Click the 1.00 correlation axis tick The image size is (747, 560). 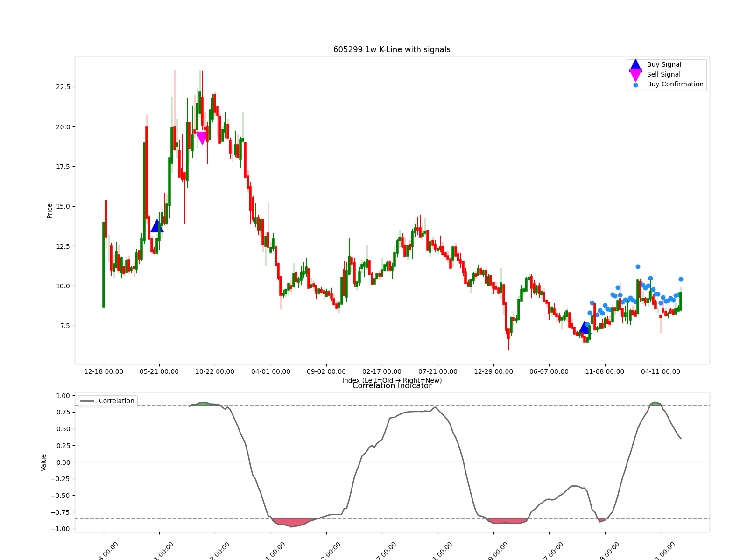click(63, 396)
